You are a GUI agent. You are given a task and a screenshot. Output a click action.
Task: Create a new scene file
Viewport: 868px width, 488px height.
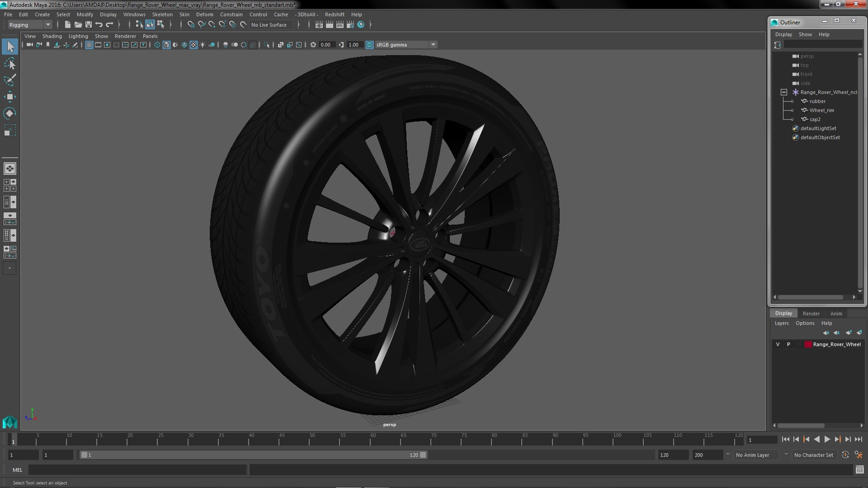tap(68, 25)
